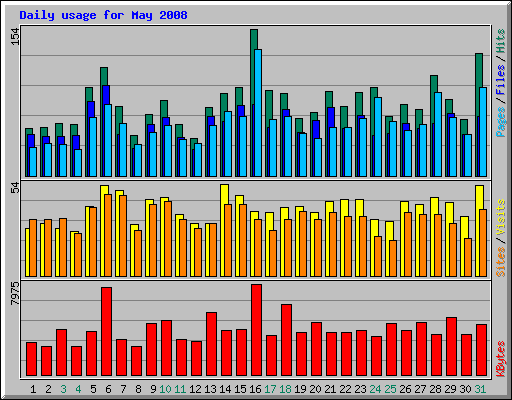The width and height of the screenshot is (512, 400).
Task: Click day 24 on the x-axis
Action: point(375,389)
